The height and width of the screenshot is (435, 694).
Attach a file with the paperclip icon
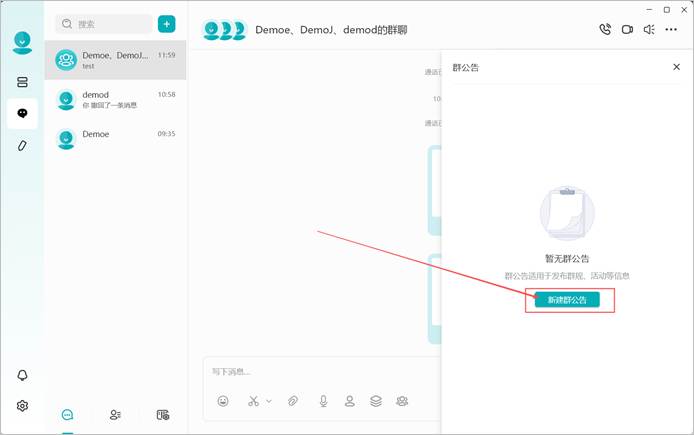[x=293, y=401]
